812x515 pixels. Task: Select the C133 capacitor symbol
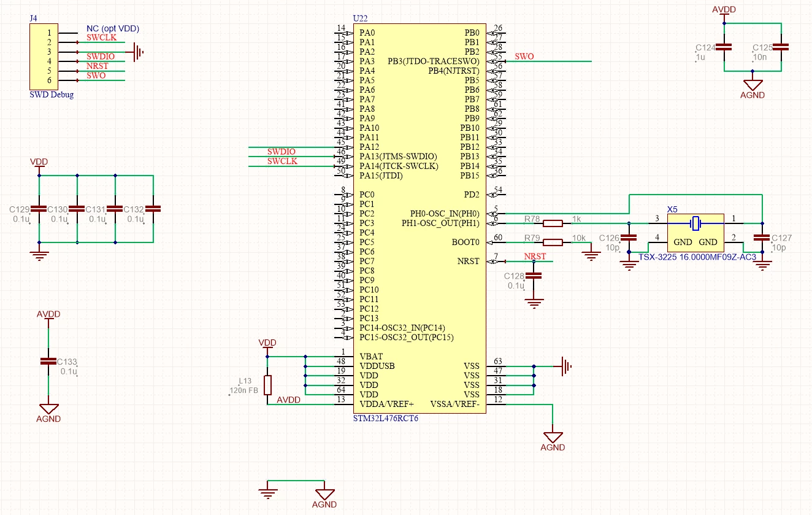tap(48, 361)
